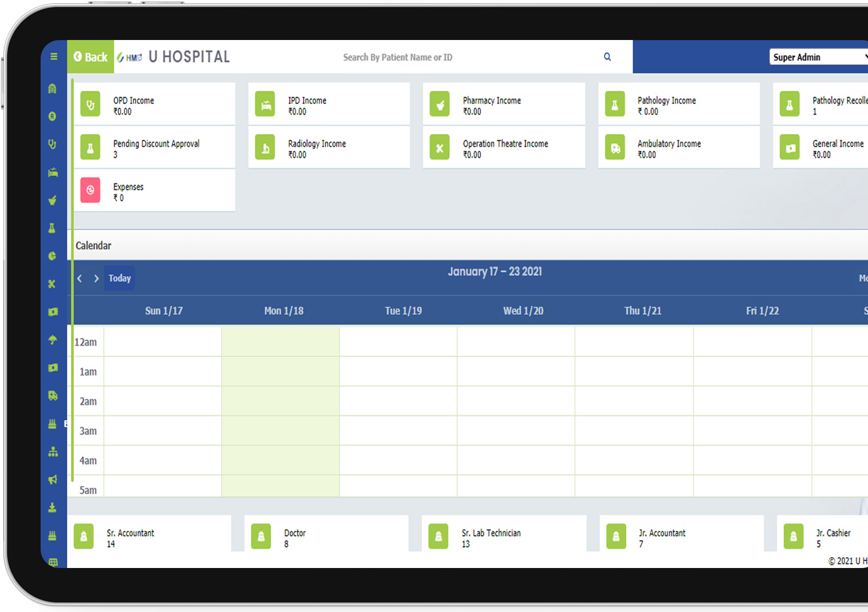The height and width of the screenshot is (612, 868).
Task: Go to the next week with the right chevron
Action: (96, 278)
